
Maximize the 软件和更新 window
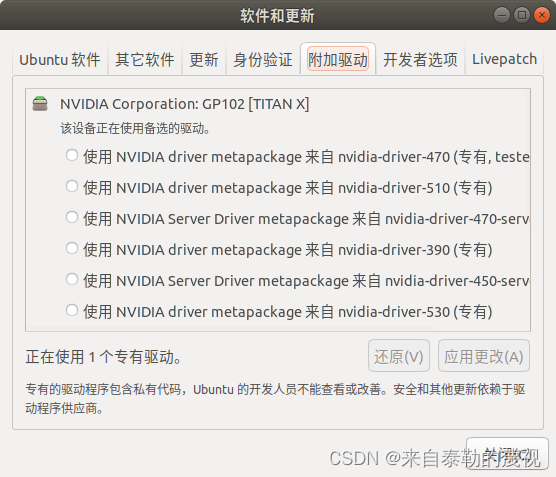(522, 15)
